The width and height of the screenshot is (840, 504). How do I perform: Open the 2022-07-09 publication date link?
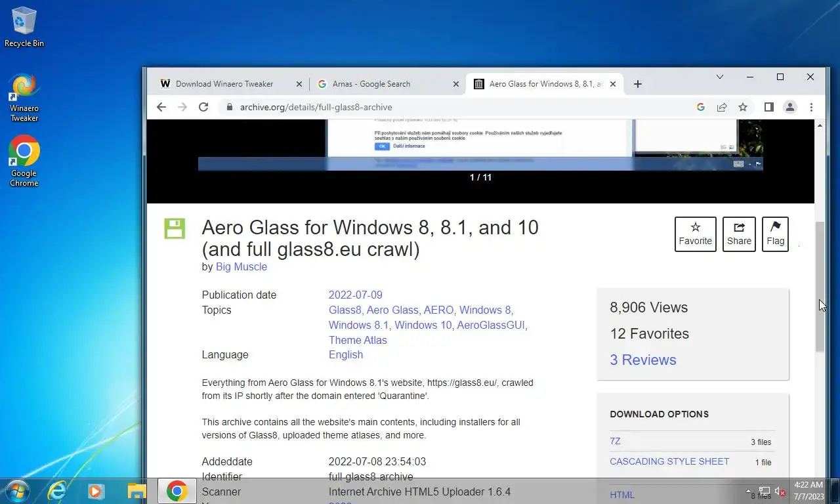click(356, 295)
